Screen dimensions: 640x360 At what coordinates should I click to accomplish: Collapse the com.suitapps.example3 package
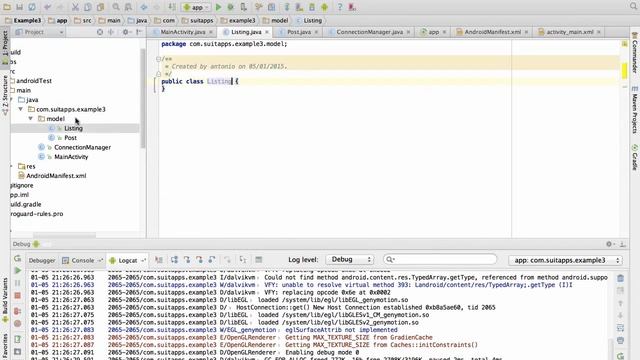pyautogui.click(x=20, y=109)
